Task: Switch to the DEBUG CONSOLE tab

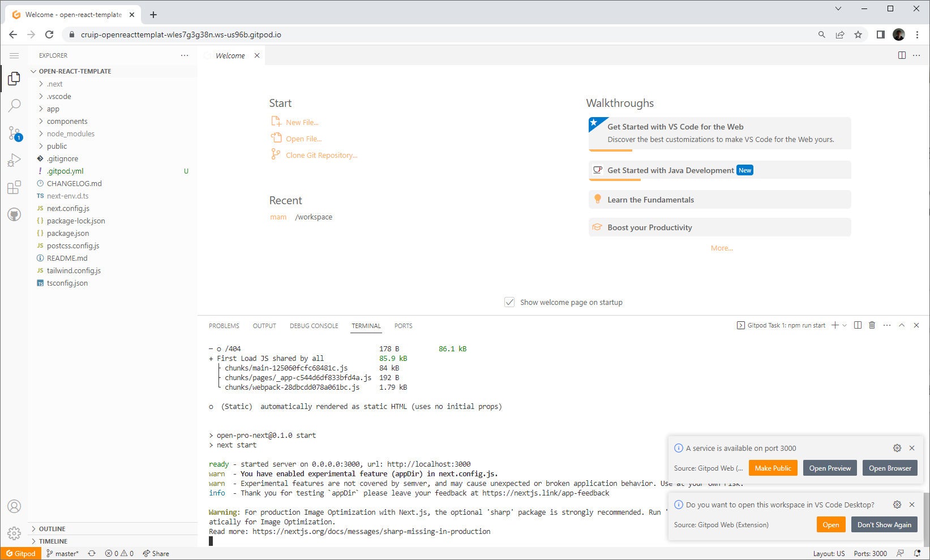Action: [314, 326]
